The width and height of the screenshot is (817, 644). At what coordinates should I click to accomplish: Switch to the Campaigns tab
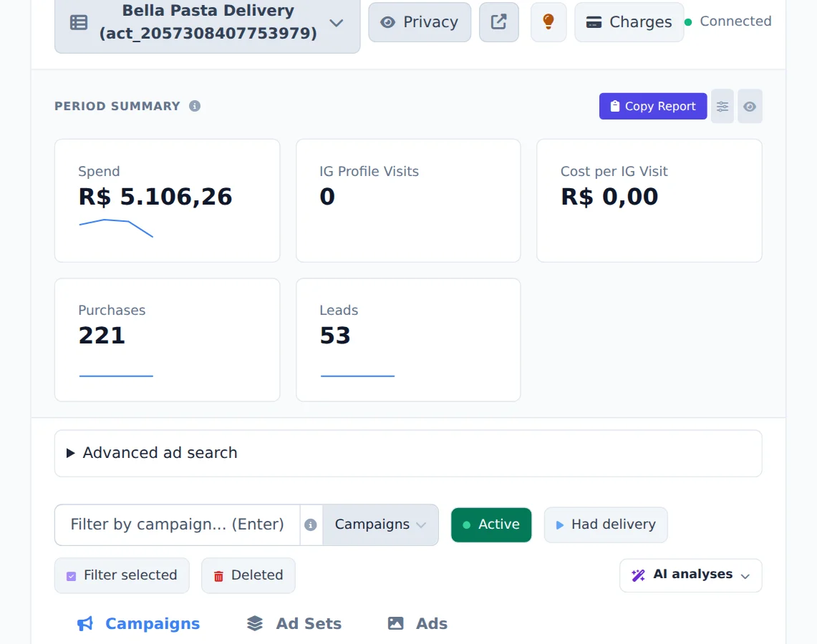click(139, 624)
